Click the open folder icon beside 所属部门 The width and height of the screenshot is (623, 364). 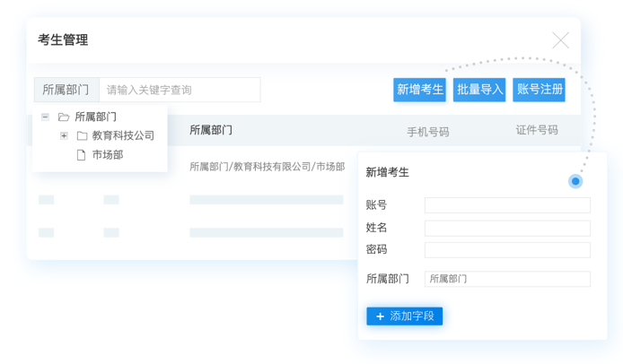[x=64, y=117]
